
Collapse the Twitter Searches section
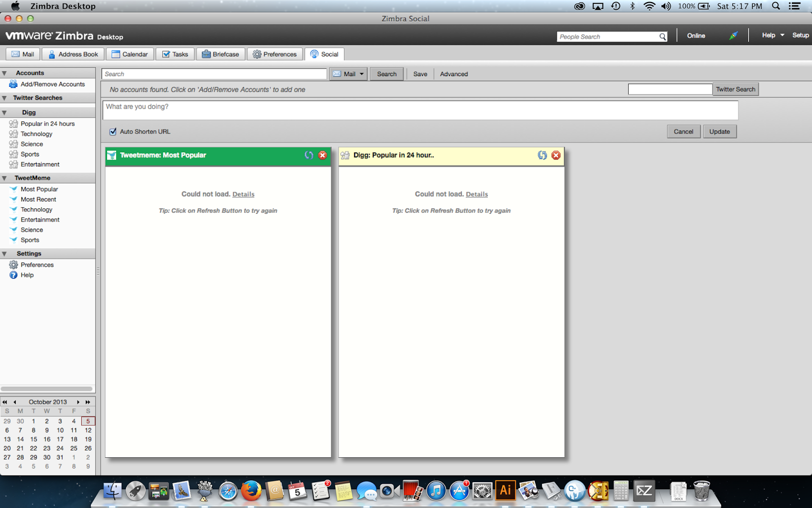click(x=4, y=98)
